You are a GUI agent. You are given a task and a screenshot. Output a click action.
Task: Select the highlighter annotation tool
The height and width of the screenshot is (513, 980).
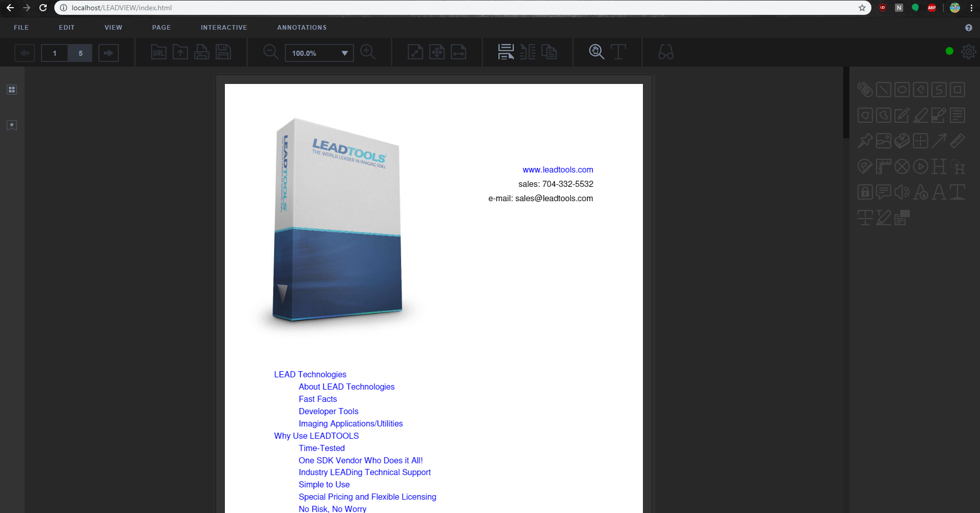pos(921,115)
